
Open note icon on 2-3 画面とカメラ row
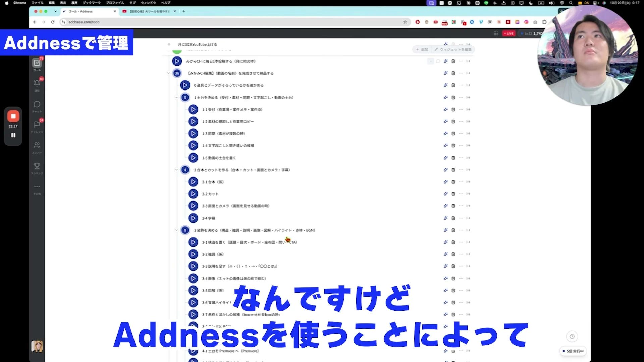453,206
